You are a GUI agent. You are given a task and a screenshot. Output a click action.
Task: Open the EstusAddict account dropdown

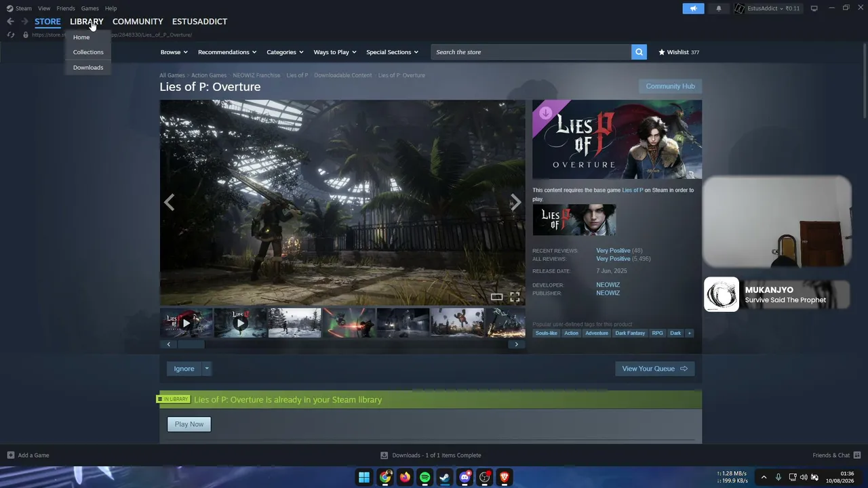(x=766, y=8)
